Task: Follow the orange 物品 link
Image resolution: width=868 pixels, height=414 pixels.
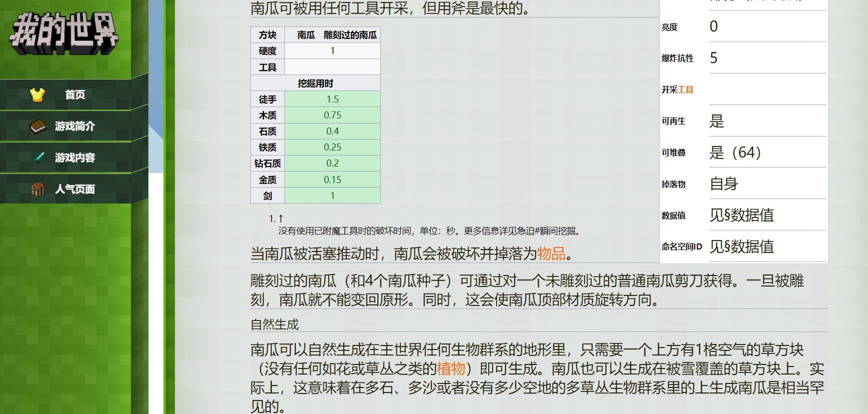Action: coord(551,253)
